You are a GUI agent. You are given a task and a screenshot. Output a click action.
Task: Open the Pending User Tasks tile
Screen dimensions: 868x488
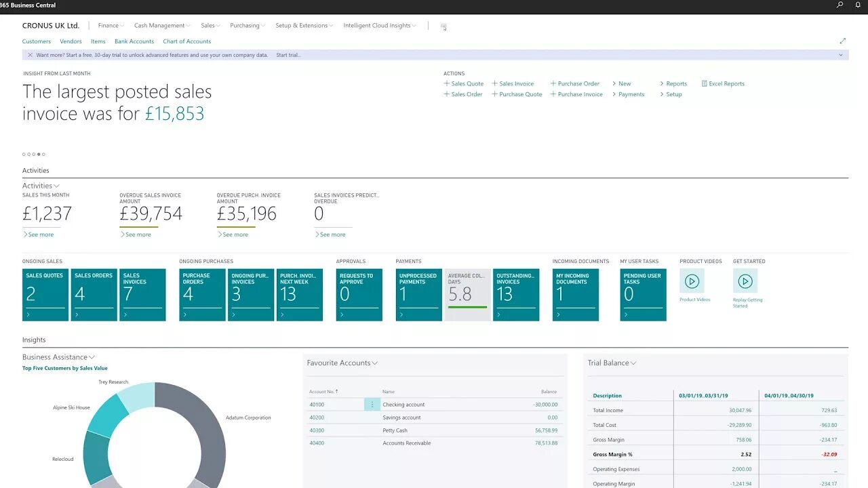tap(644, 295)
